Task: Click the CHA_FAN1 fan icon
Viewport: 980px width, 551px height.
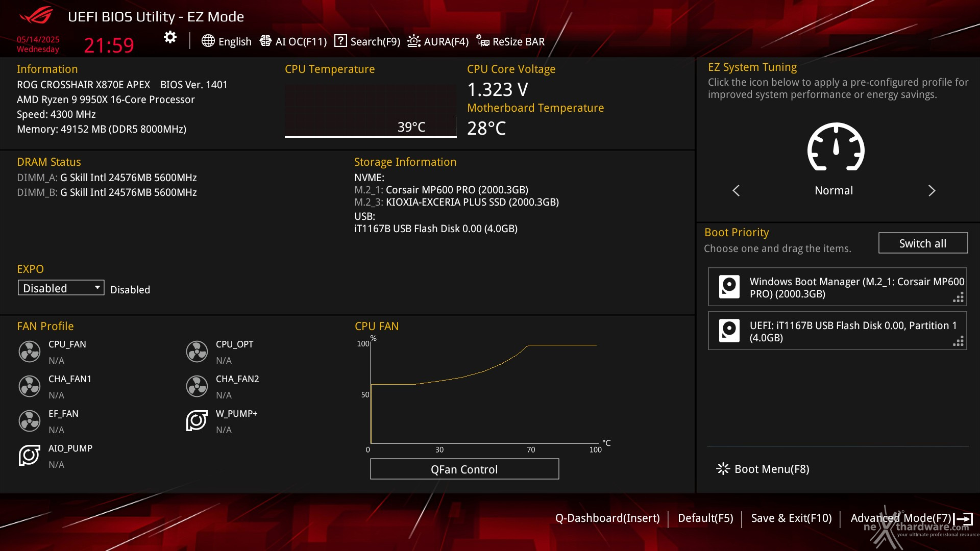Action: point(30,386)
